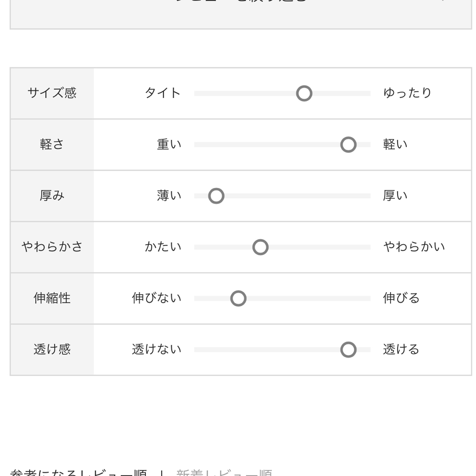Click the 薄い label
Screen dimensions: 476x476
point(169,196)
